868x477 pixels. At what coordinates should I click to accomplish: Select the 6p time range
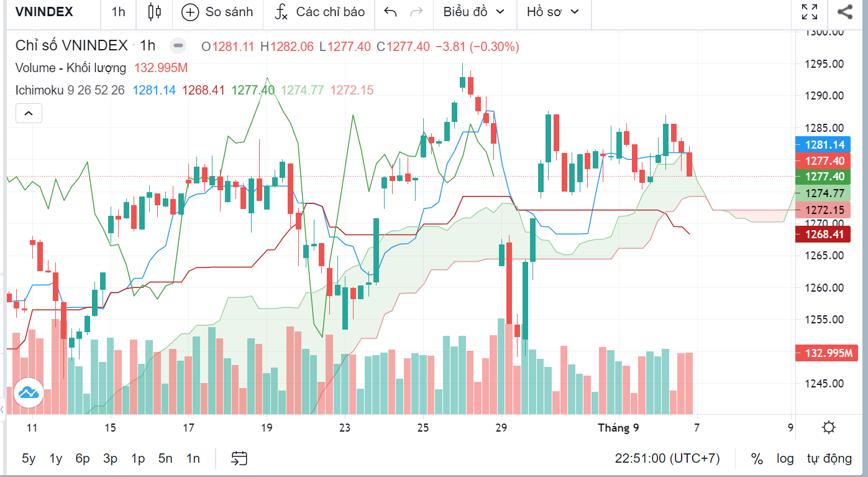coord(83,459)
